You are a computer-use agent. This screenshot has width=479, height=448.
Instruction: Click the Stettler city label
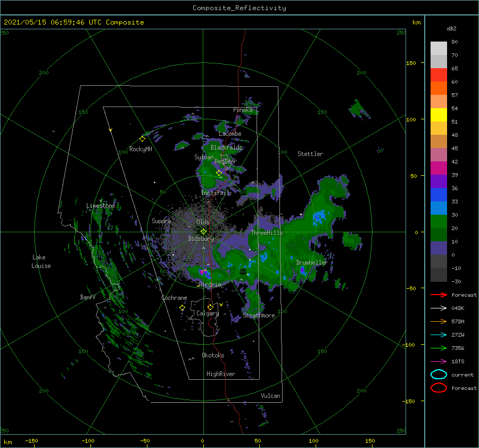[x=310, y=154]
